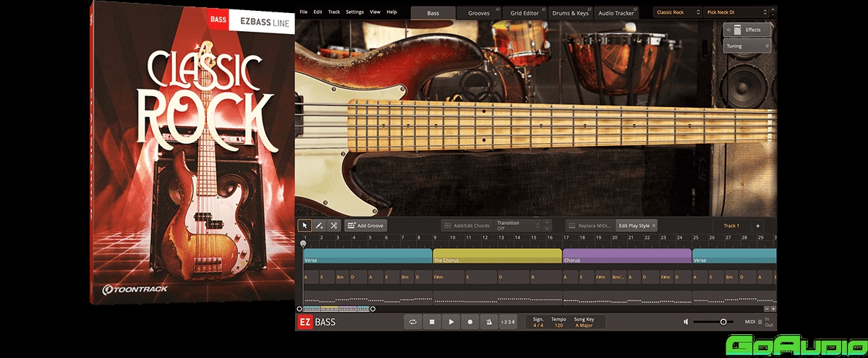Select the scissors split tool
The width and height of the screenshot is (868, 358).
click(334, 226)
